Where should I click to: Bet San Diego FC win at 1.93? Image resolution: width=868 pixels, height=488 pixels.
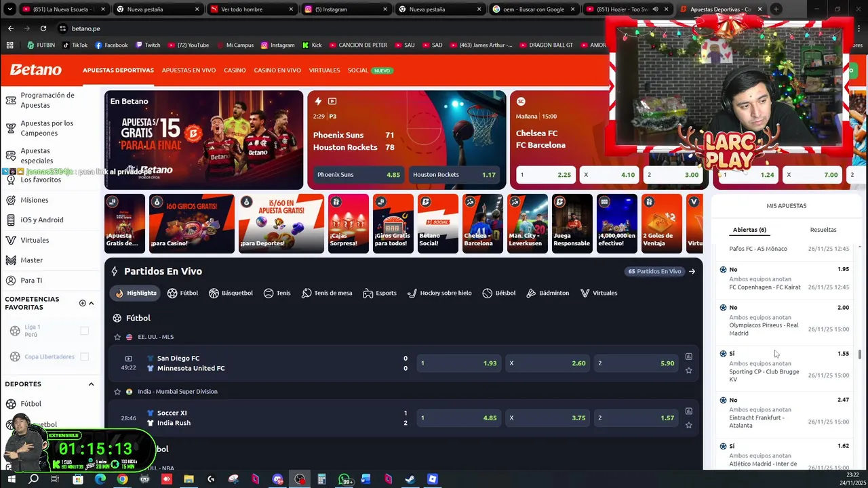[459, 363]
